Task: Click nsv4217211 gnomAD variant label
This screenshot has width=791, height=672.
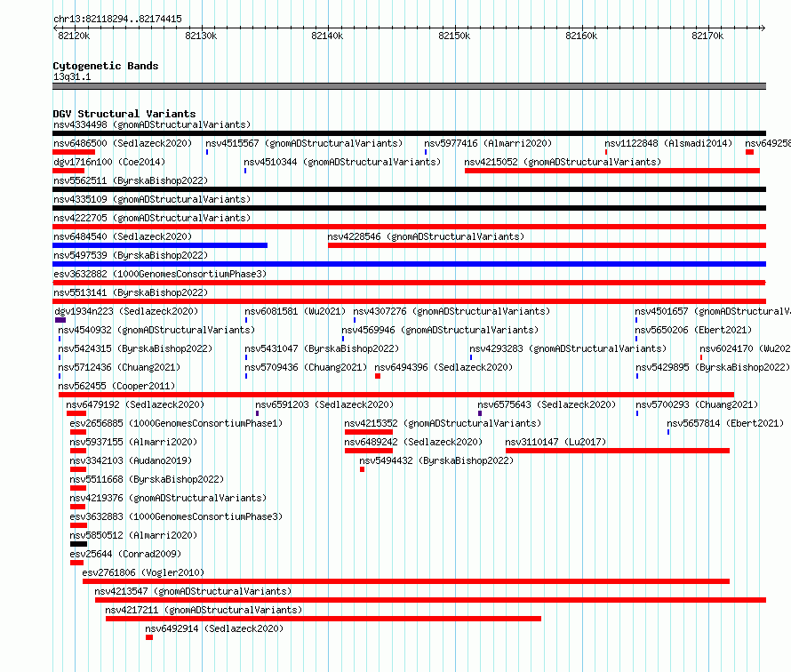Action: point(204,610)
